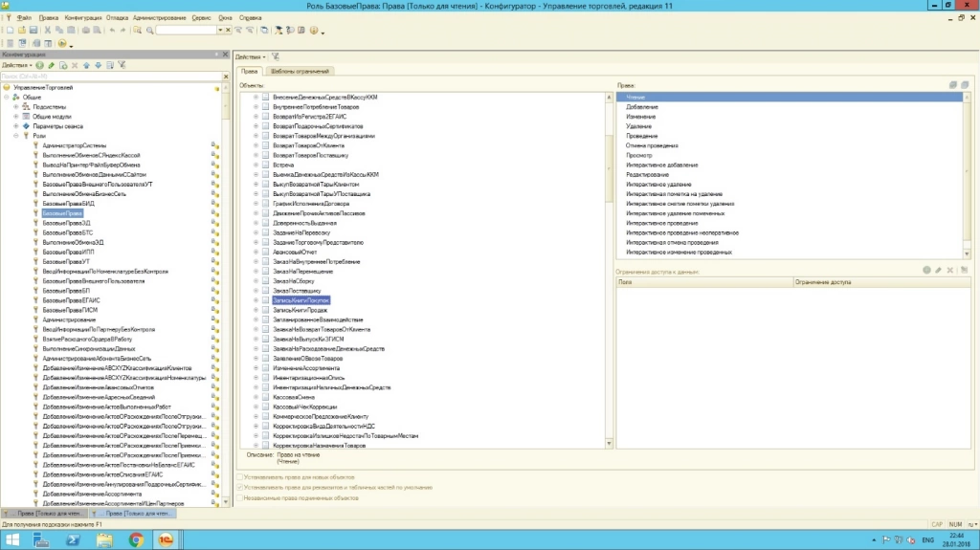The image size is (980, 550).
Task: Toggle checkbox for ЗаписьКнигиПокупок object
Action: [266, 299]
